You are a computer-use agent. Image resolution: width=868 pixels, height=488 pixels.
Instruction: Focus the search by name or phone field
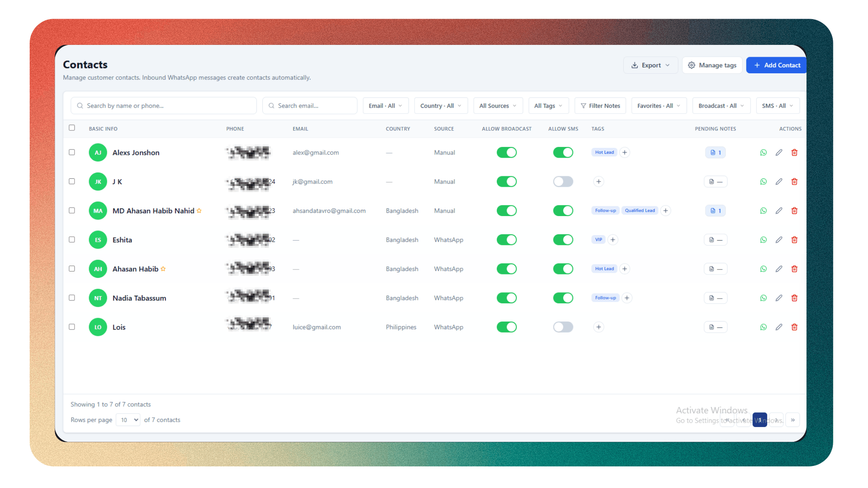click(x=164, y=106)
